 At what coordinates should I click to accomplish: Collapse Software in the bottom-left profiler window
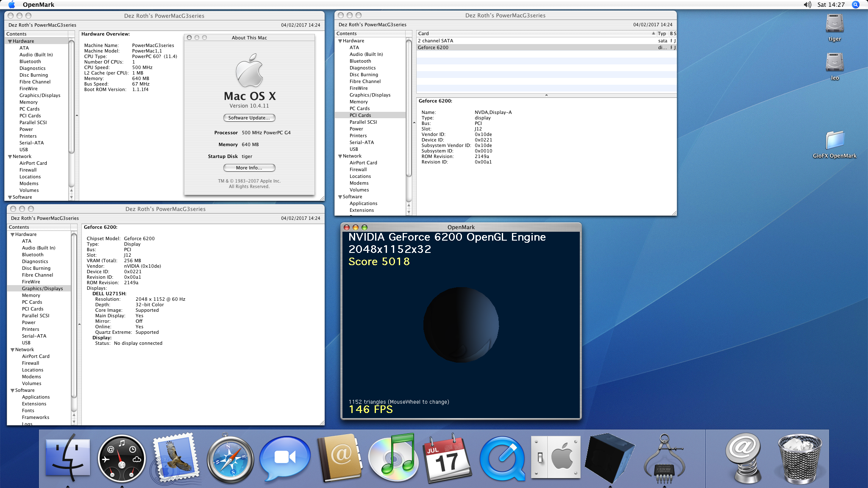coord(12,391)
